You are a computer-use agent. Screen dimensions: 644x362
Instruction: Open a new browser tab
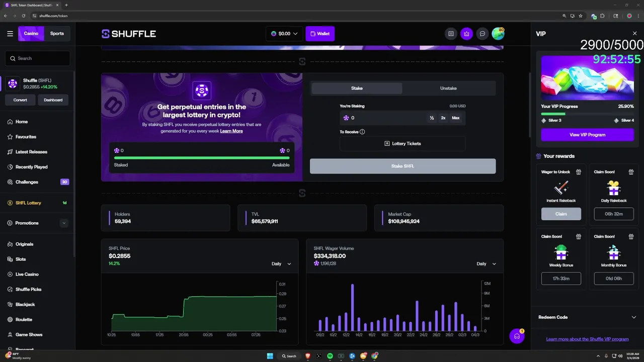click(x=66, y=5)
